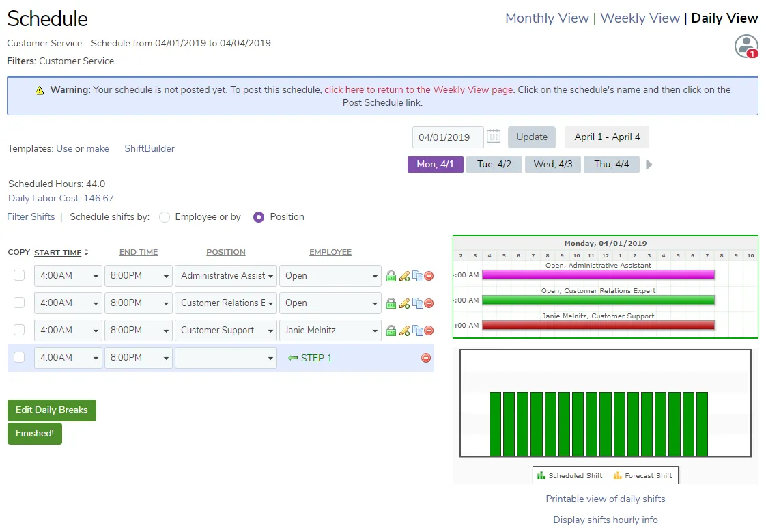
Task: Click the Update button
Action: point(532,137)
